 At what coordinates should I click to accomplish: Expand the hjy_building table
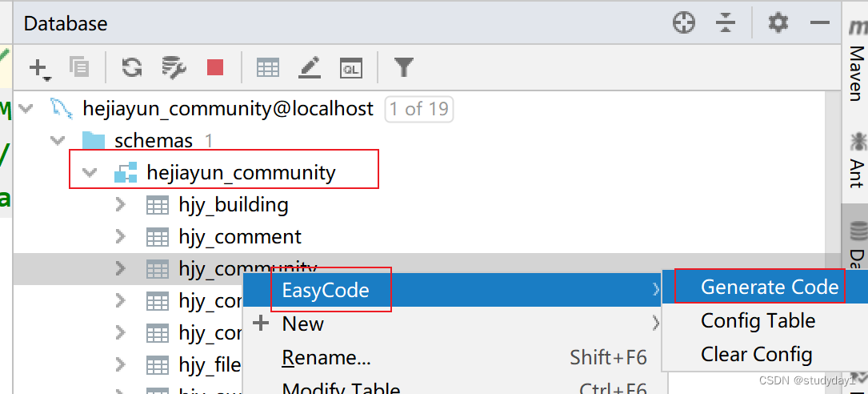[121, 205]
